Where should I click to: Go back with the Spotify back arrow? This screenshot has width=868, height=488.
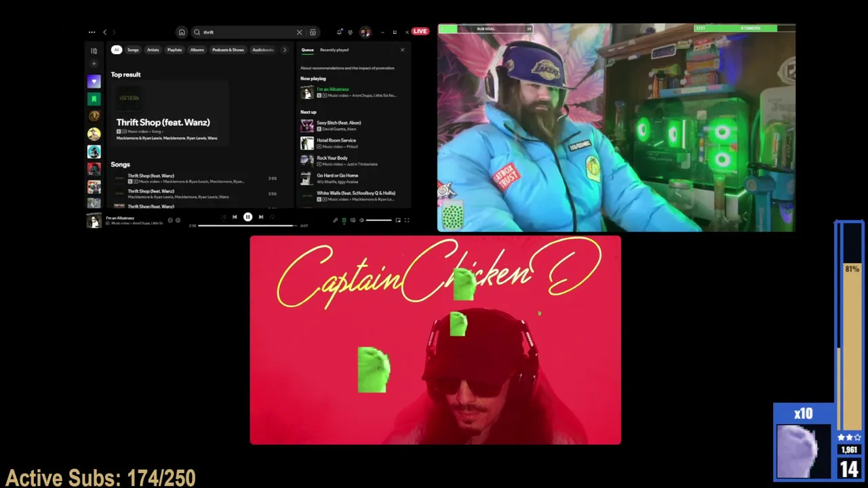pos(104,32)
